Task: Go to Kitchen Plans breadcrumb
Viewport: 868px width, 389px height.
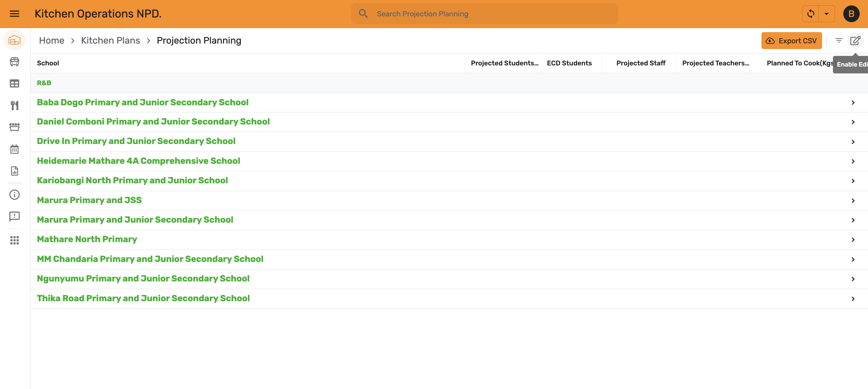Action: [x=111, y=41]
